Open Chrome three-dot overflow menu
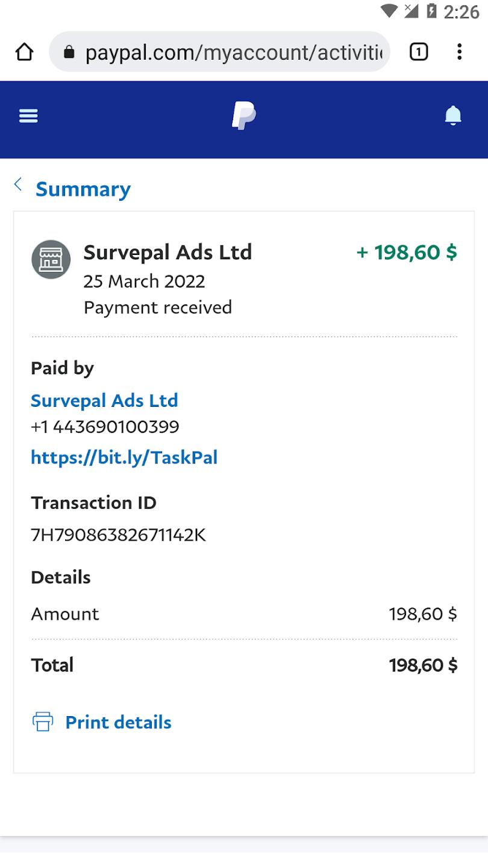488x868 pixels. 459,52
